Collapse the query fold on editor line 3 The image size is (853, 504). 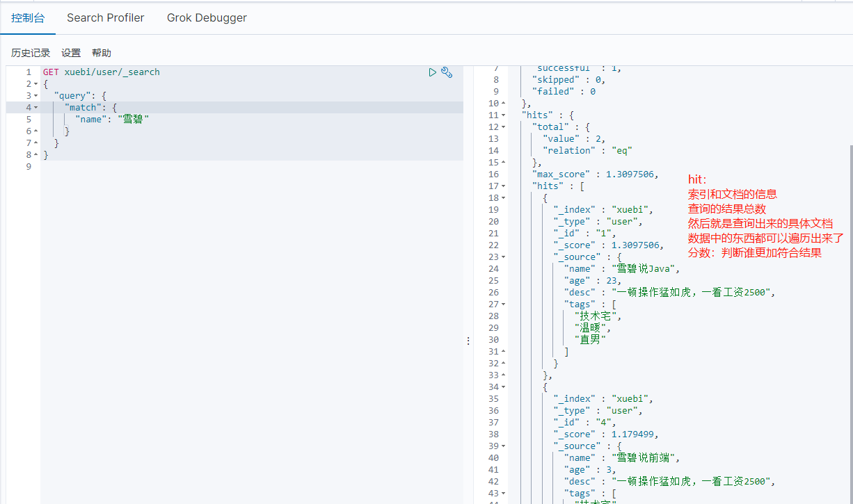coord(36,96)
